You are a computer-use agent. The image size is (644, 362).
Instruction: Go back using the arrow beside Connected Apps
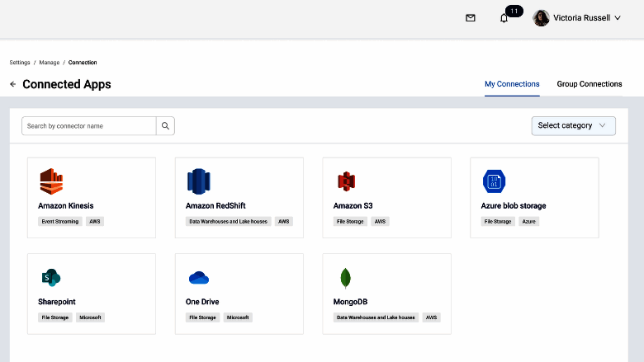(12, 84)
